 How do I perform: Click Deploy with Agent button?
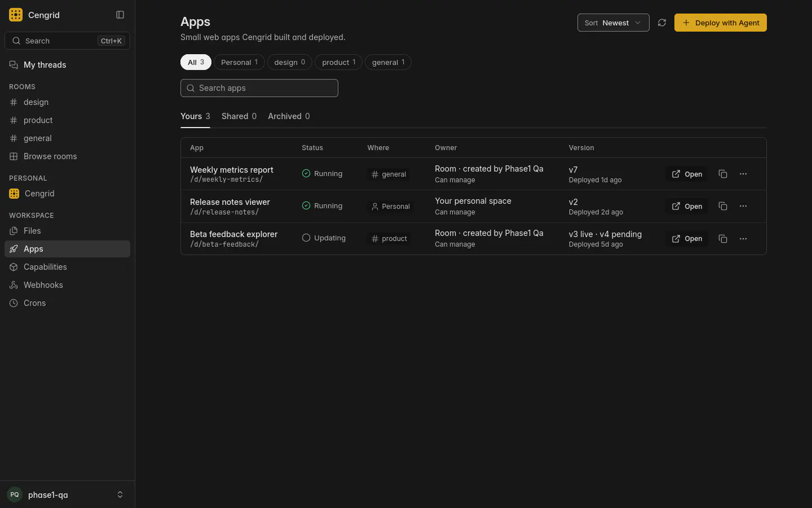click(721, 23)
